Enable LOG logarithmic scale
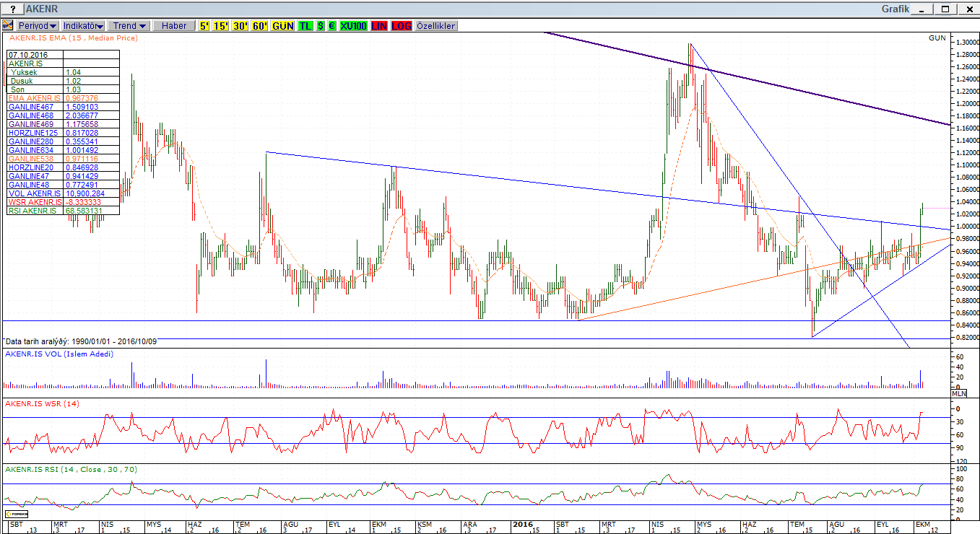 point(401,25)
